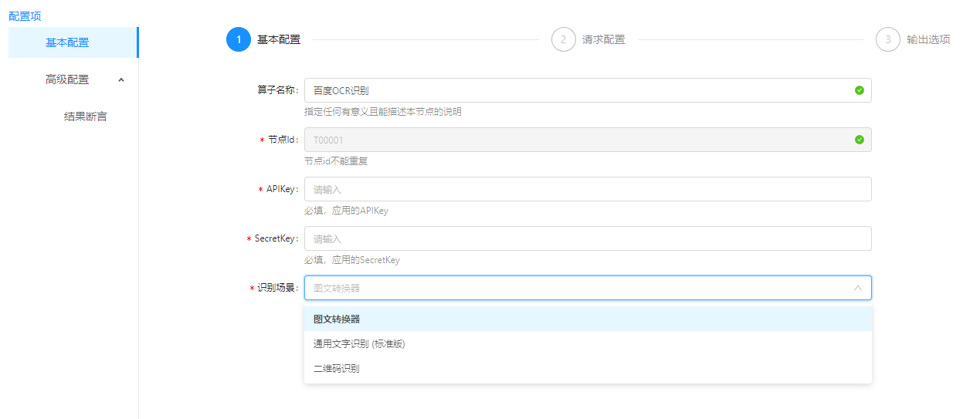The height and width of the screenshot is (419, 980).
Task: Jump to the 输出选项 step label
Action: (928, 39)
